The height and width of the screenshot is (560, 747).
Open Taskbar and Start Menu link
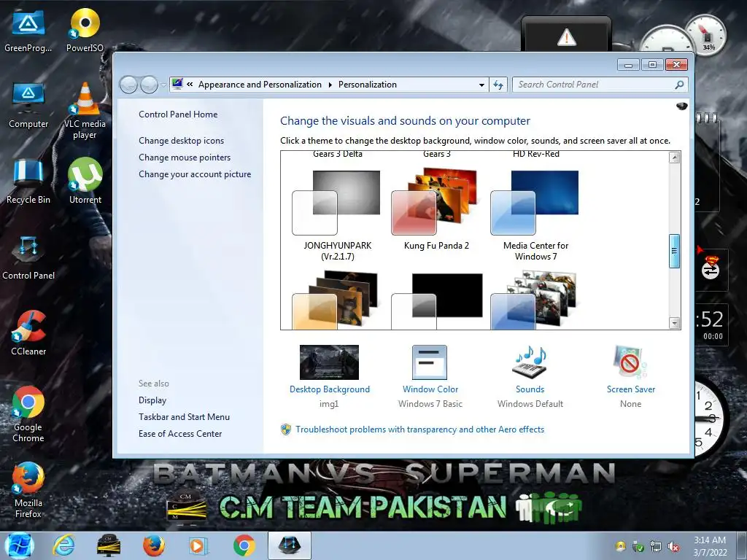184,416
